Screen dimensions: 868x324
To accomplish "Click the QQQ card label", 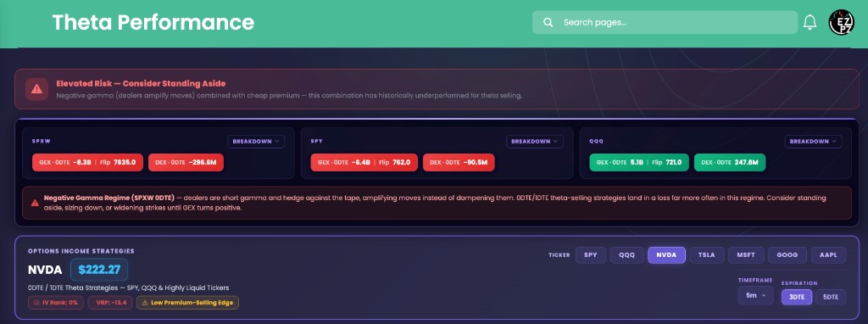I will point(596,142).
